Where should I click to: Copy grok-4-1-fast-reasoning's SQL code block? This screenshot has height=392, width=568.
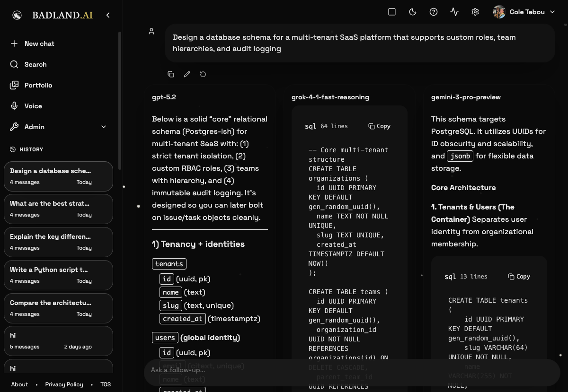click(x=379, y=126)
